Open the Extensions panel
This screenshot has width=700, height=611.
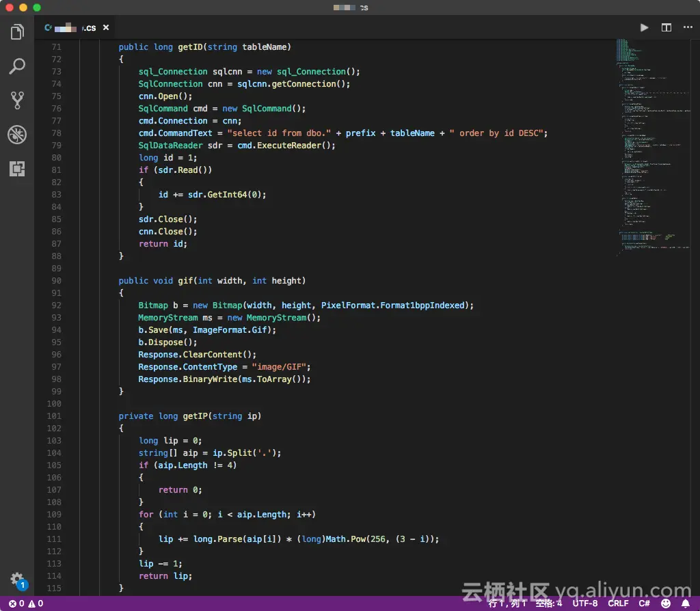click(x=17, y=169)
